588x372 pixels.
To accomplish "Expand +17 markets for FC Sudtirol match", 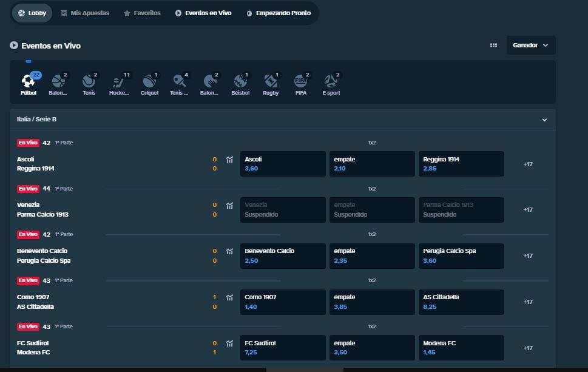I will tap(528, 348).
